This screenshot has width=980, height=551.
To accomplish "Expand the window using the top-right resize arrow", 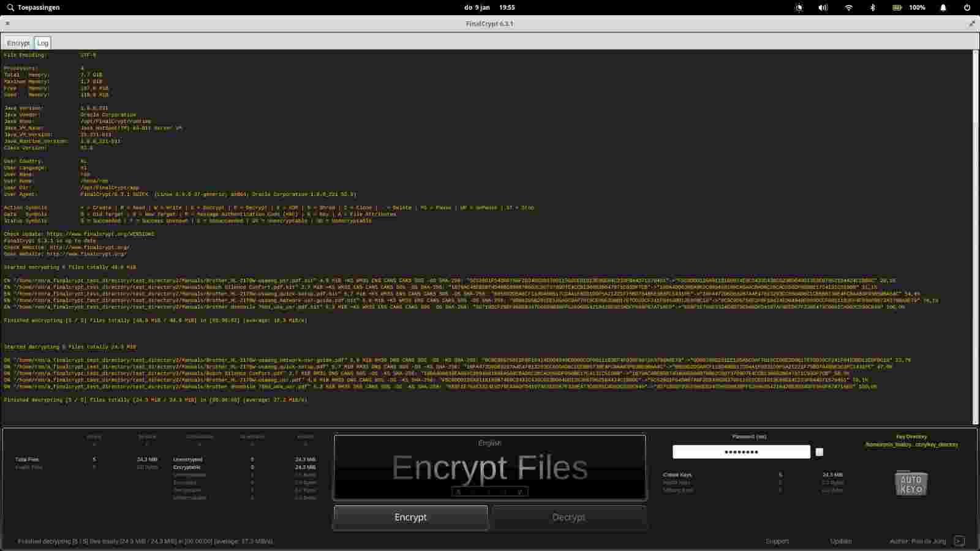I will click(973, 23).
